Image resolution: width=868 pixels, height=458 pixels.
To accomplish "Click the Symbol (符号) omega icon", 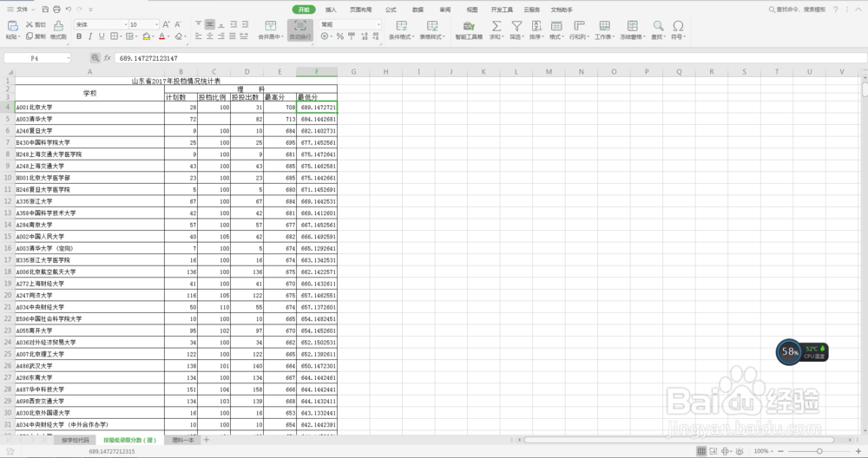I will coord(678,25).
